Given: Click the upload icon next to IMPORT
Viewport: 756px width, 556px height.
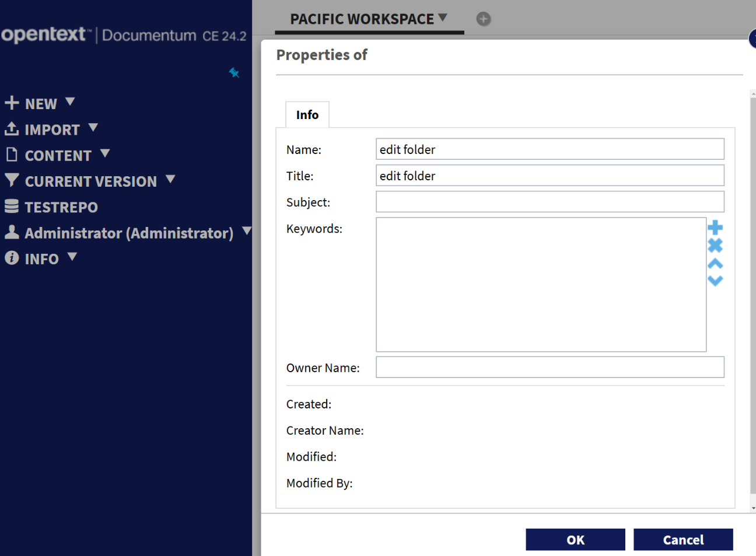Looking at the screenshot, I should coord(12,128).
